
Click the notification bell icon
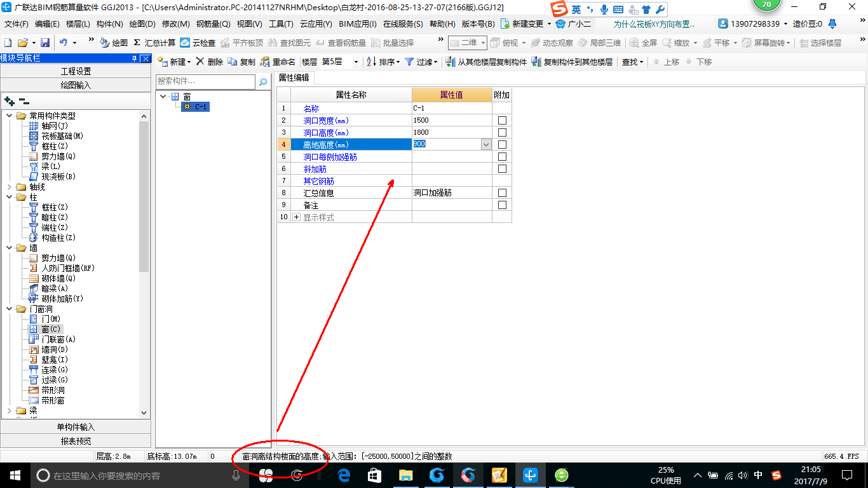click(x=832, y=24)
